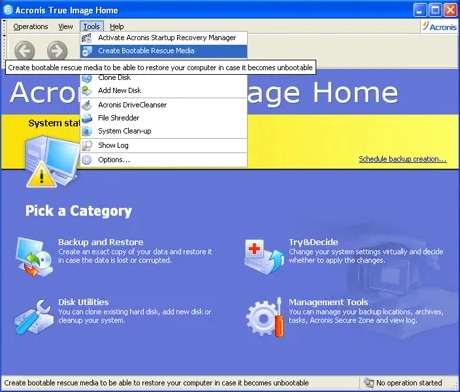Click the Bootable Rescue Media icon
The height and width of the screenshot is (392, 460).
[x=87, y=51]
